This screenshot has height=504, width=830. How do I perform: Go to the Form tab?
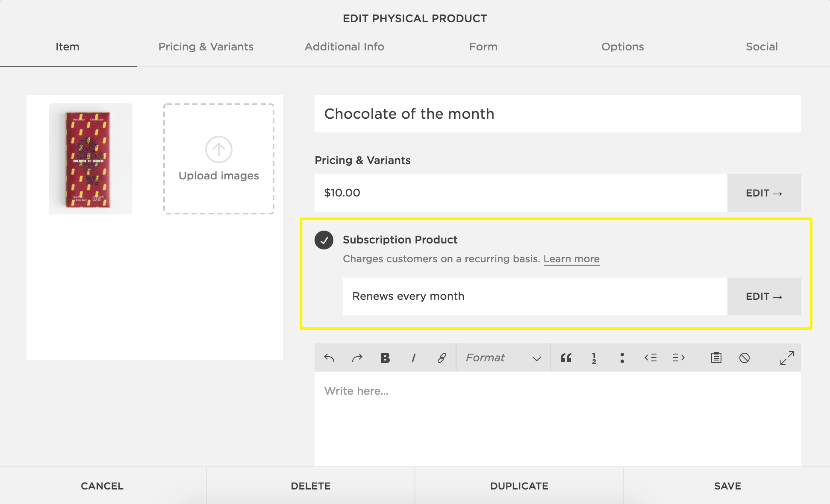tap(483, 47)
